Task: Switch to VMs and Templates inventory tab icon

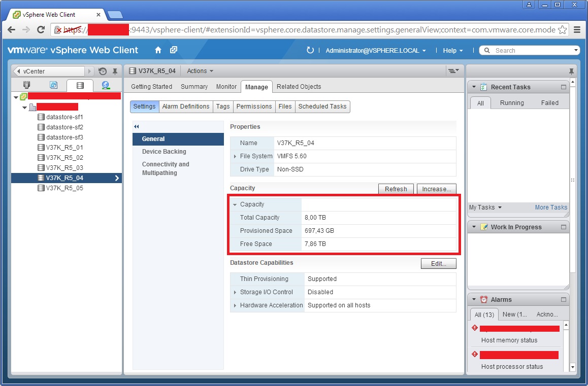Action: pyautogui.click(x=54, y=85)
